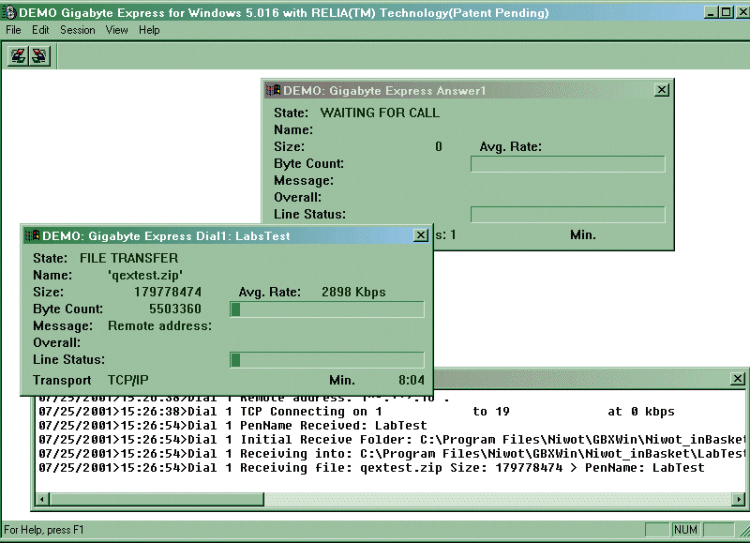Click the Dial1: LabsTest window title bar
The width and height of the screenshot is (750, 543).
coord(227,235)
